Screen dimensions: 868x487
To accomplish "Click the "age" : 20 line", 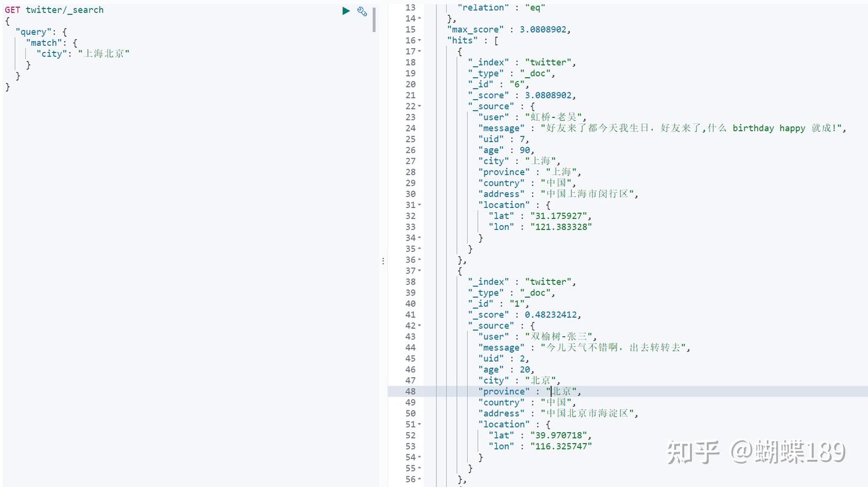I will pyautogui.click(x=506, y=369).
